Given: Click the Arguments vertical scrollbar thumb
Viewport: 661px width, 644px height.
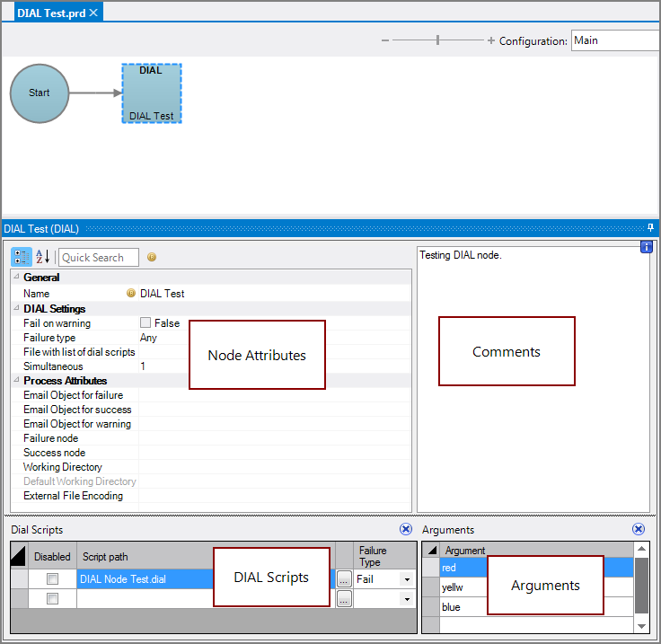Looking at the screenshot, I should pyautogui.click(x=641, y=586).
